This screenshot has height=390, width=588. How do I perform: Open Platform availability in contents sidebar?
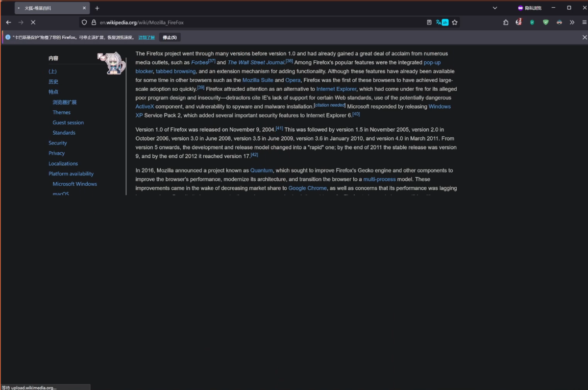(71, 174)
